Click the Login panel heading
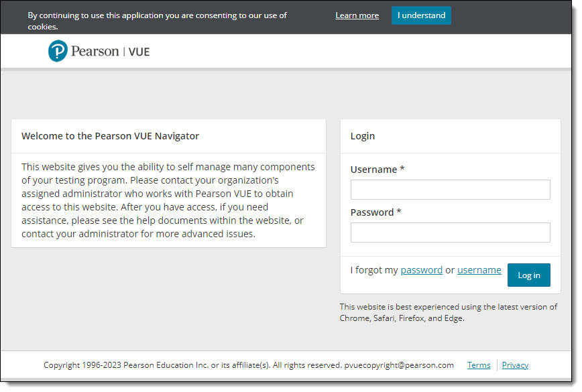 (x=362, y=136)
